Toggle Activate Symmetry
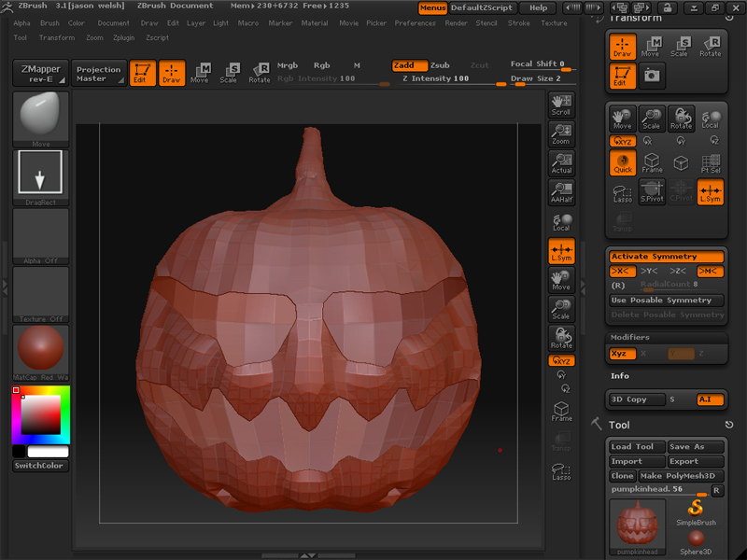747x560 pixels. (x=666, y=257)
